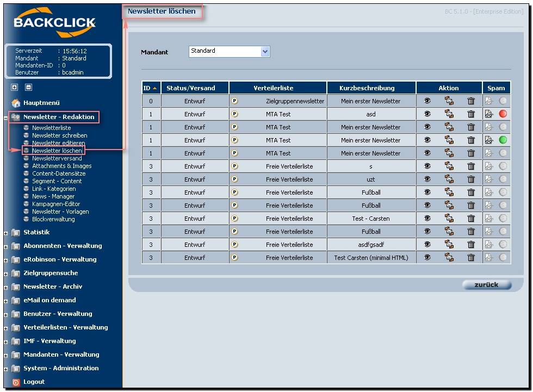
Task: Click trash icon for newsletter 'asd'
Action: coord(471,114)
